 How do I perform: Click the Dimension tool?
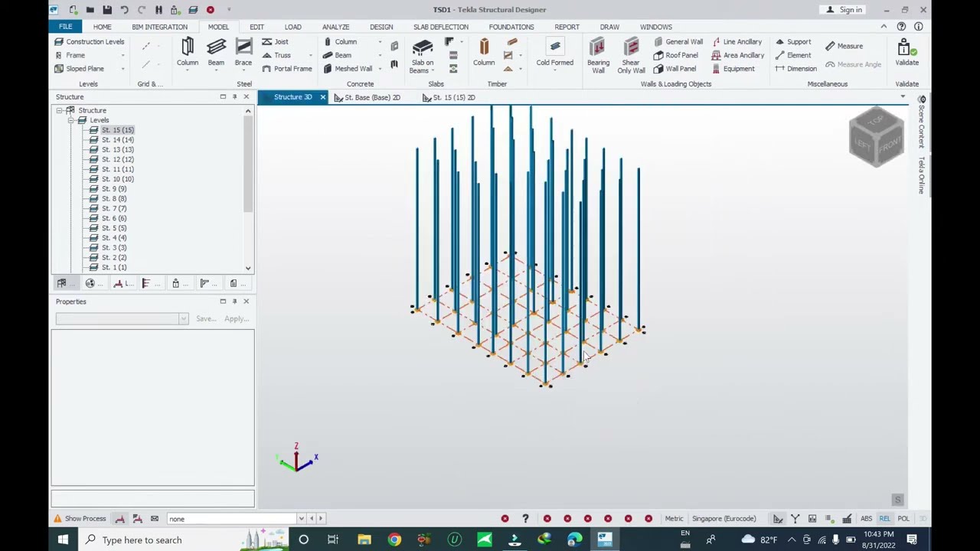[795, 69]
